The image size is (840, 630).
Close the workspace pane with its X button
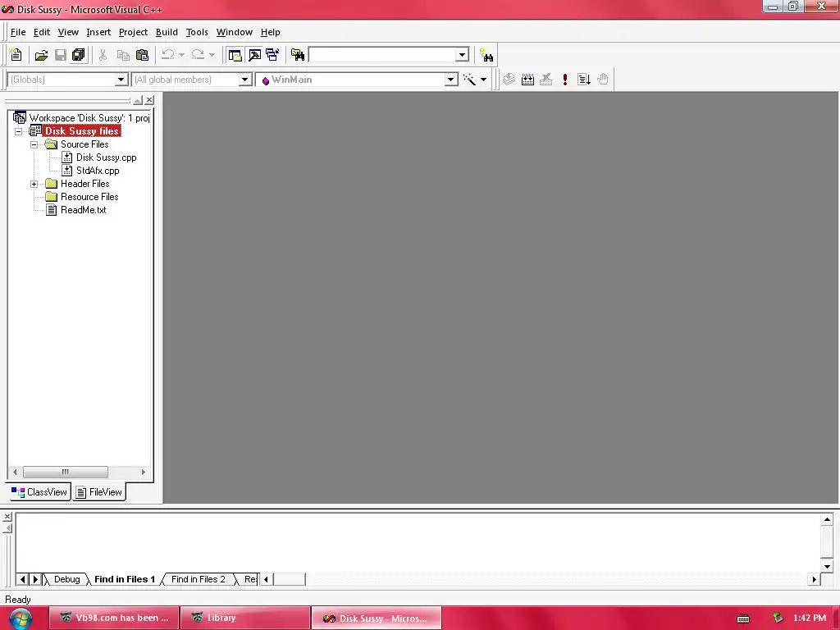(150, 100)
